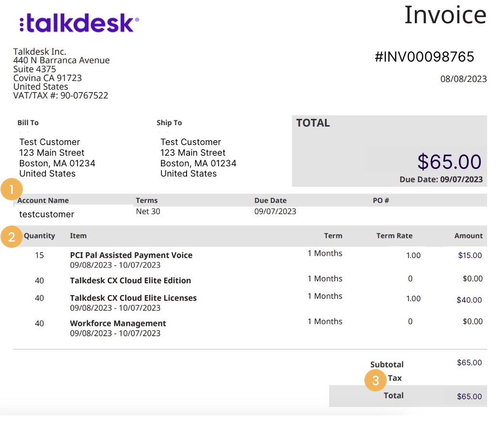The width and height of the screenshot is (504, 422).
Task: Click the Invoice title heading
Action: (x=445, y=15)
